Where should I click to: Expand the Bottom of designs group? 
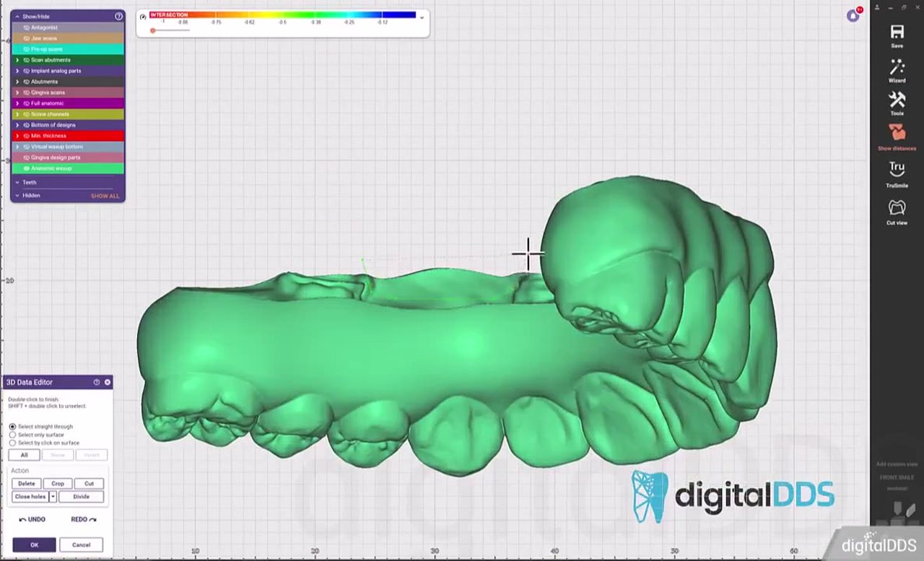click(x=17, y=125)
